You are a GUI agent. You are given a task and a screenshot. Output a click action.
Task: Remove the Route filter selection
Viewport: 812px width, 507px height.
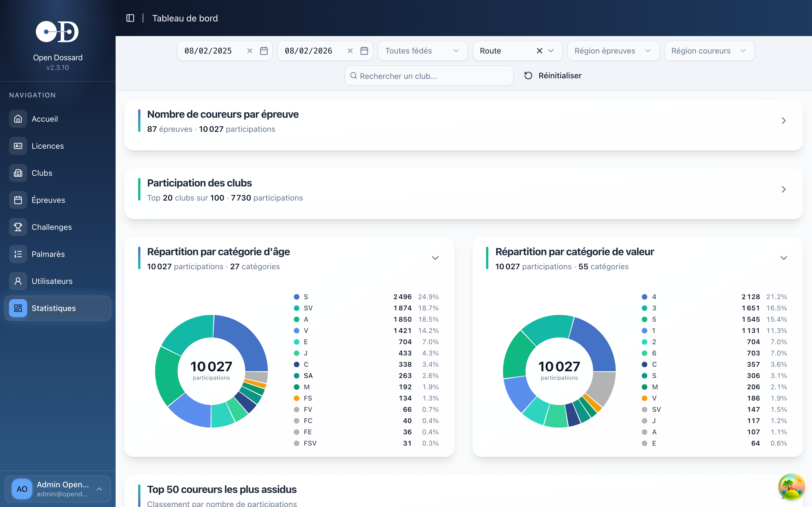coord(539,51)
